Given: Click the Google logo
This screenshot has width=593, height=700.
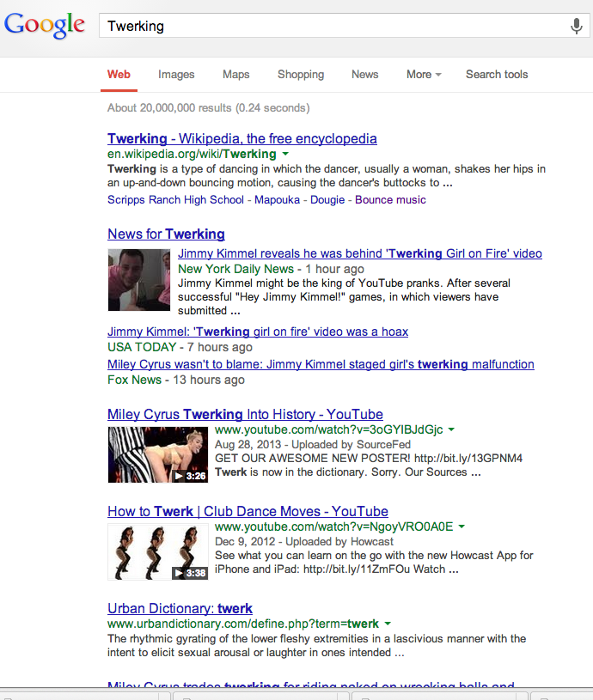Looking at the screenshot, I should coord(45,25).
